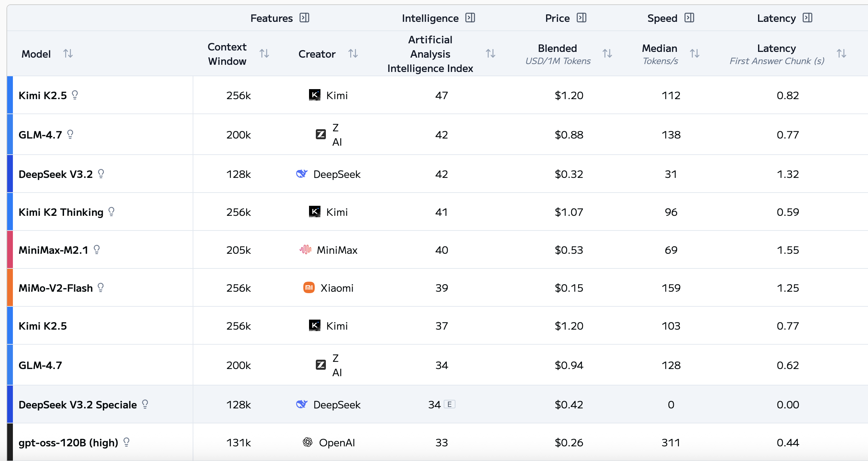Sort by Context Window size

point(264,54)
